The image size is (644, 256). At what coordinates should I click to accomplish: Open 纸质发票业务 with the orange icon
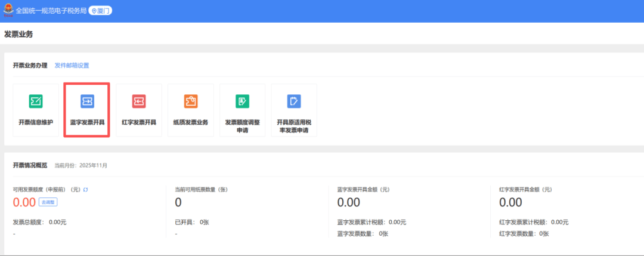(190, 101)
